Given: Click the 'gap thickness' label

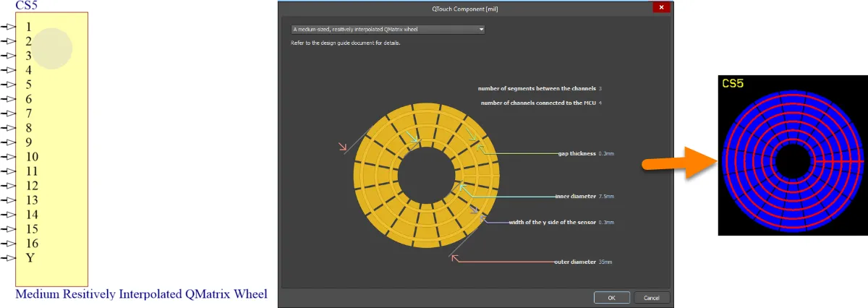Looking at the screenshot, I should click(576, 154).
